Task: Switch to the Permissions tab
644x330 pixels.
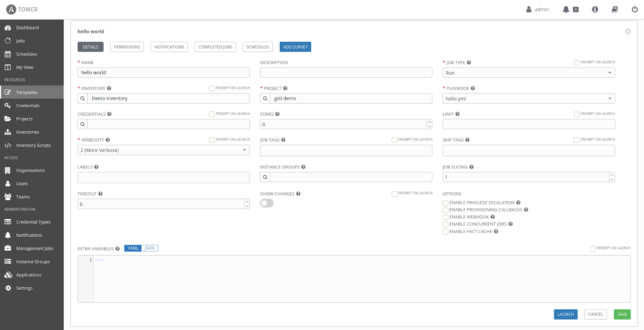Action: coord(127,47)
